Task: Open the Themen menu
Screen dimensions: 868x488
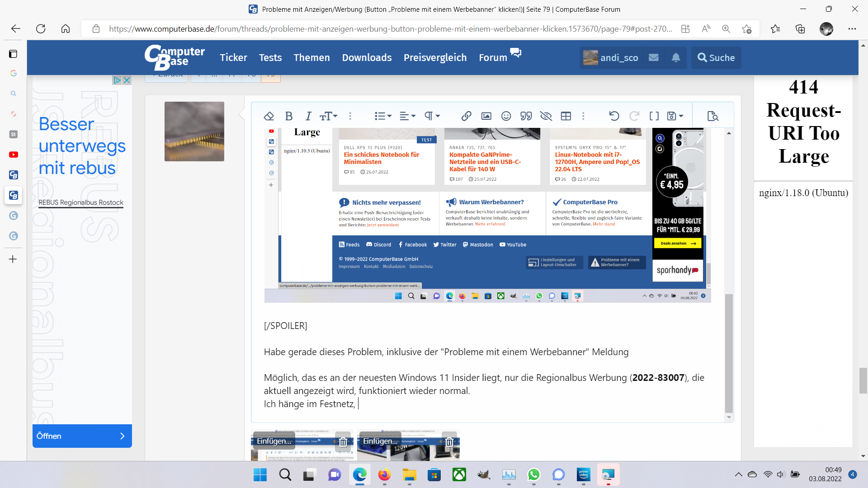Action: click(x=311, y=57)
